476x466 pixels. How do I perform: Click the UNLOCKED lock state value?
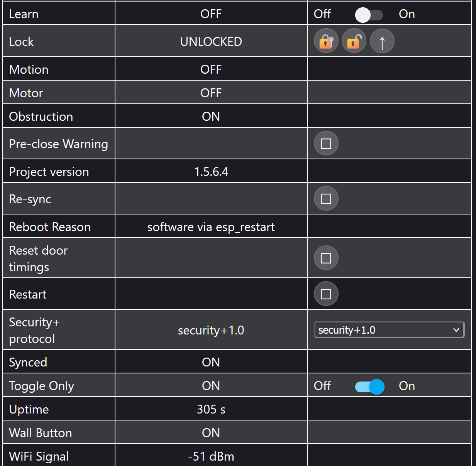(x=211, y=42)
